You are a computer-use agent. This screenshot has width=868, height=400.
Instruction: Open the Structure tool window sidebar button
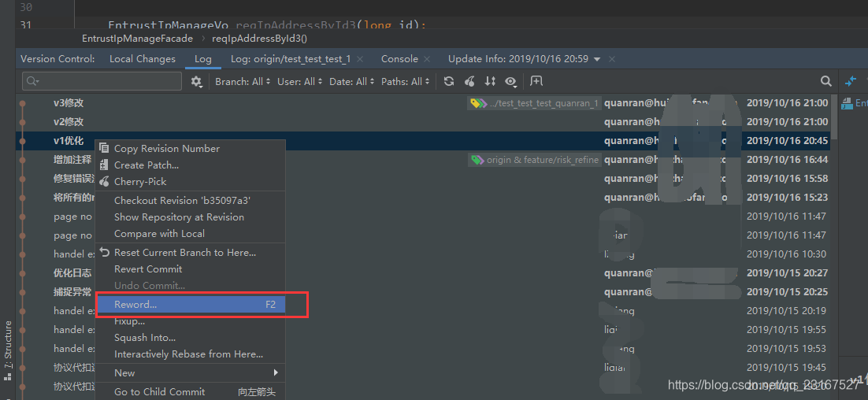(8, 350)
